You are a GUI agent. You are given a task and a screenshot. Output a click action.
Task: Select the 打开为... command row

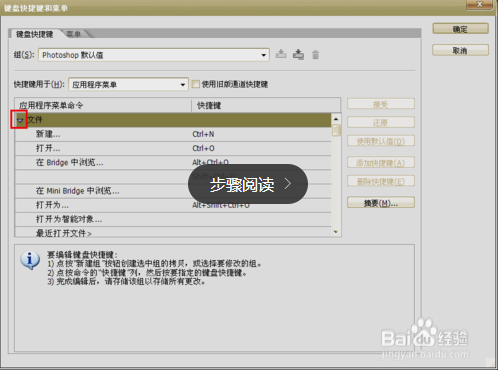[173, 205]
